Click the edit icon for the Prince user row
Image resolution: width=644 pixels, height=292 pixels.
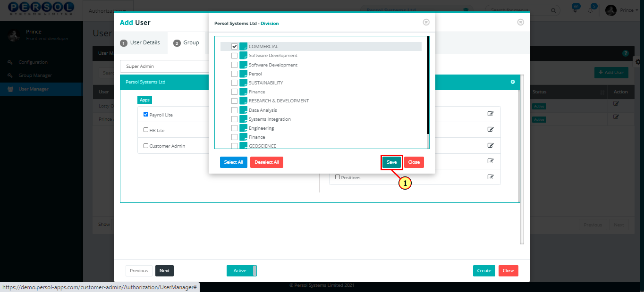point(616,117)
